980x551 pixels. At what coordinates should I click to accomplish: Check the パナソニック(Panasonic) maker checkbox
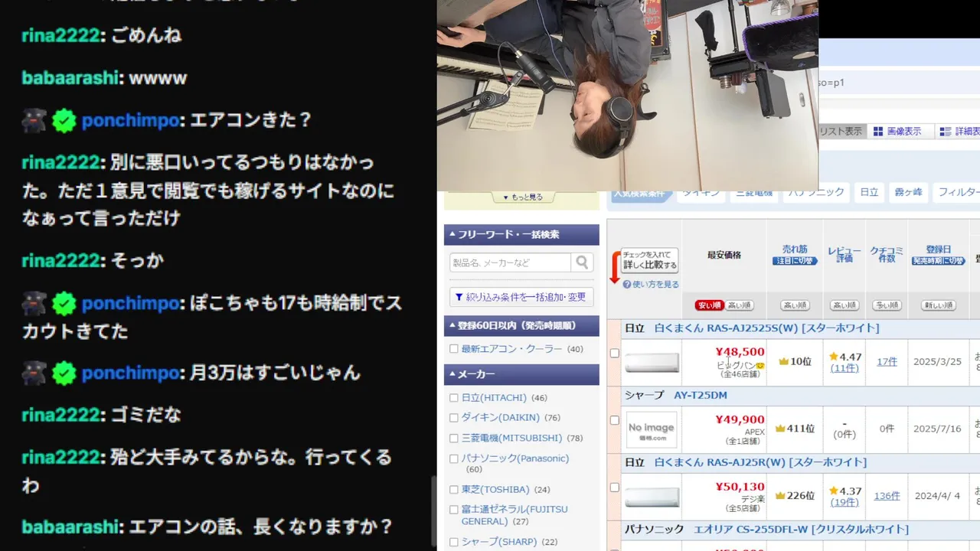454,458
